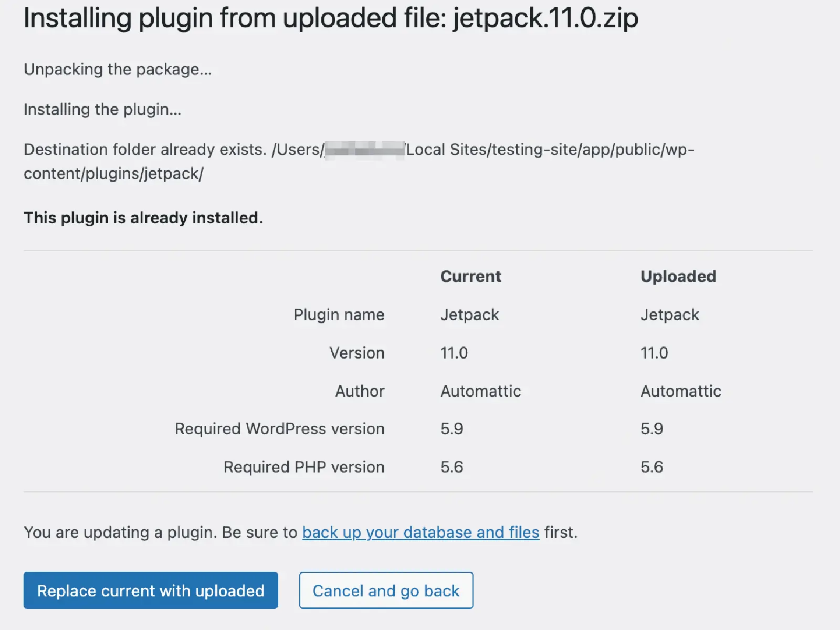
Task: Select the Current column header
Action: tap(470, 276)
